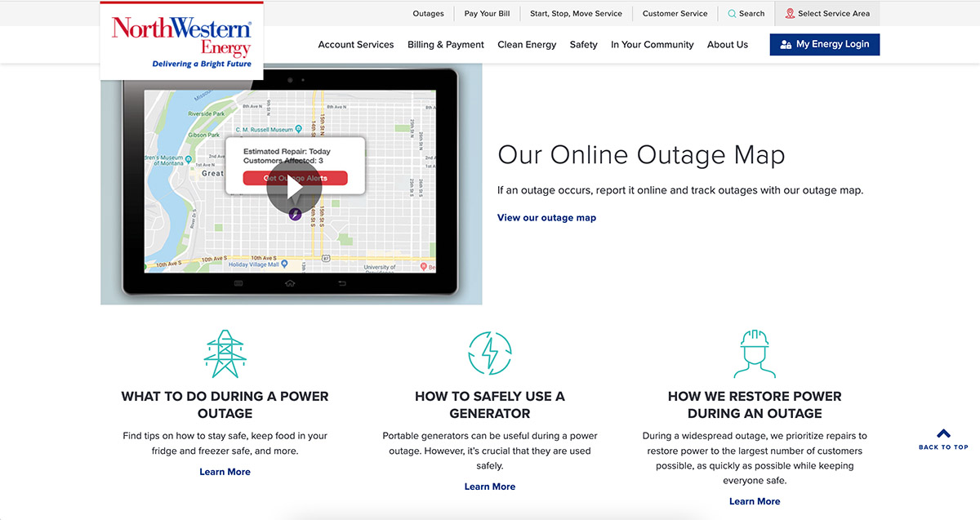
Task: Click Learn More under How We Restore Power
Action: [755, 500]
